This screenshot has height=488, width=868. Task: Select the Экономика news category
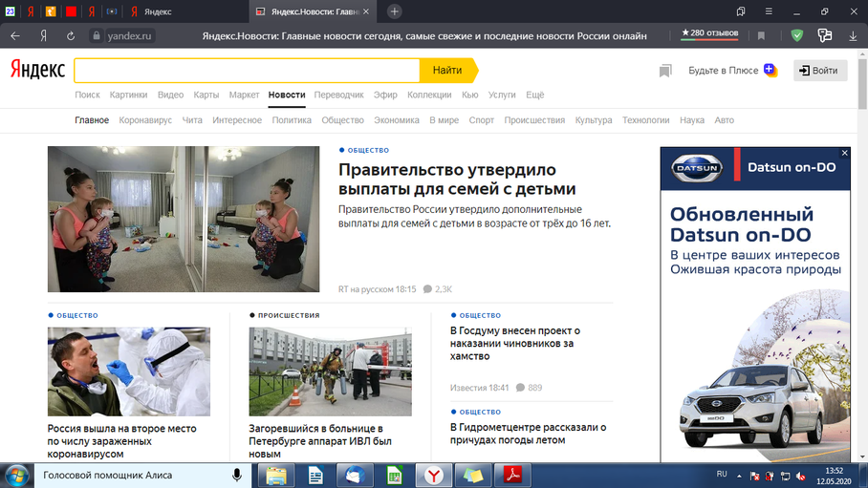(x=397, y=120)
